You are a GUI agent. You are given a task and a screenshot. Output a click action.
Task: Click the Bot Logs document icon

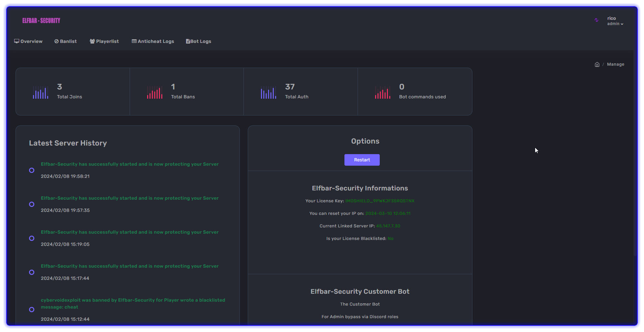click(x=188, y=41)
